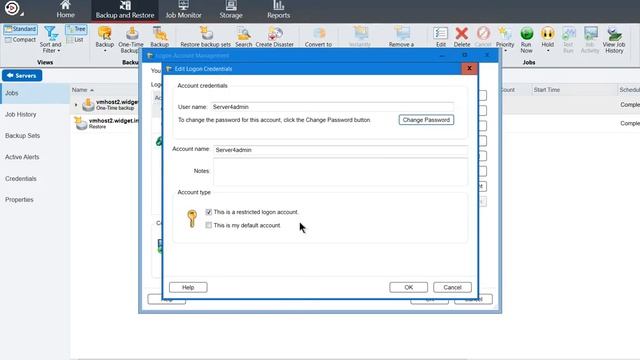Go to the Storage tab

pyautogui.click(x=231, y=10)
